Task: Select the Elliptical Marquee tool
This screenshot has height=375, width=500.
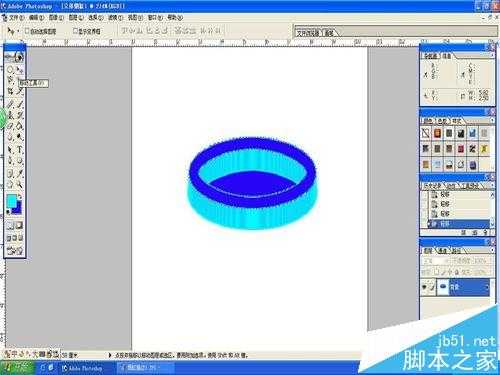Action: coord(10,69)
